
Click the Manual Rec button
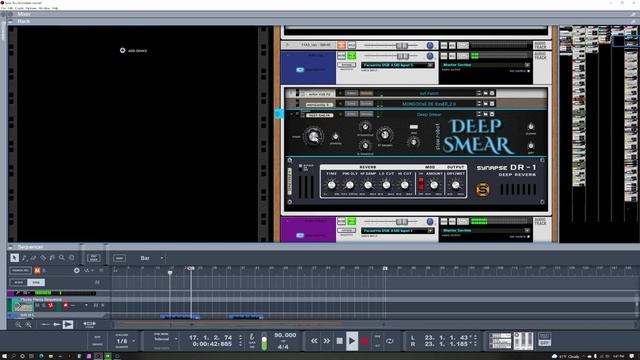tap(20, 270)
